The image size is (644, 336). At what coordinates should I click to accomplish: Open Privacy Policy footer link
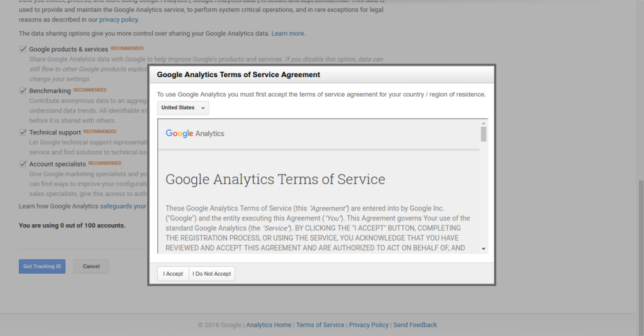pos(369,325)
